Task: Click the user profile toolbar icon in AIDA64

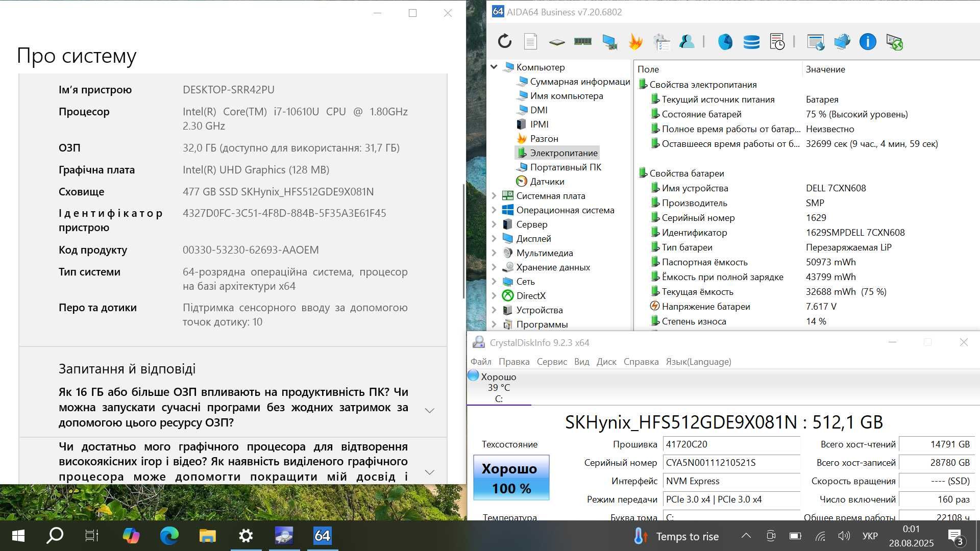Action: [687, 41]
